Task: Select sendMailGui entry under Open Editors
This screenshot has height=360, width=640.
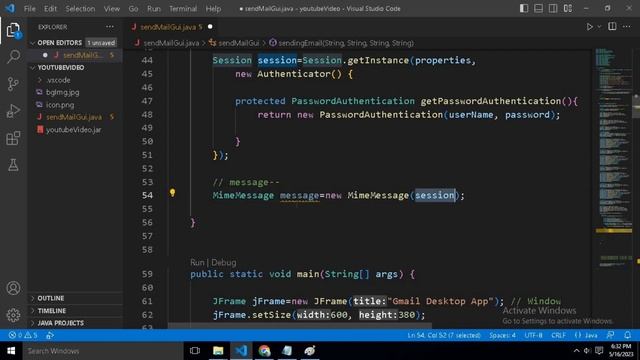Action: [x=82, y=55]
